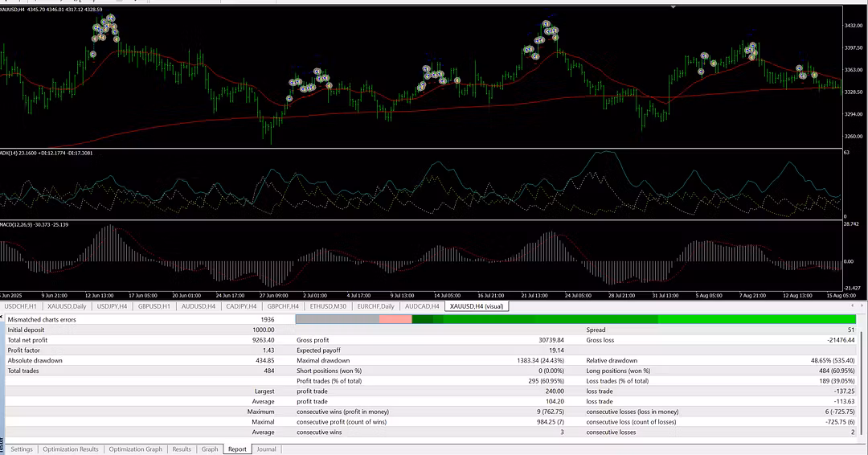
Task: Click the -21476.44 gross loss value
Action: [x=840, y=340]
